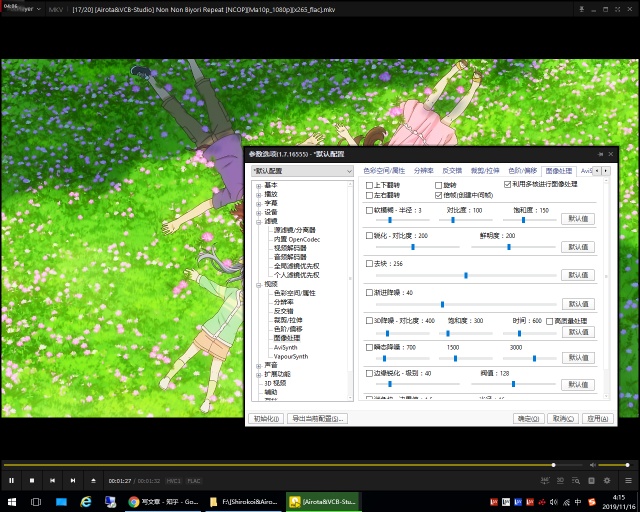Expand the 声音 tree node

coord(258,365)
